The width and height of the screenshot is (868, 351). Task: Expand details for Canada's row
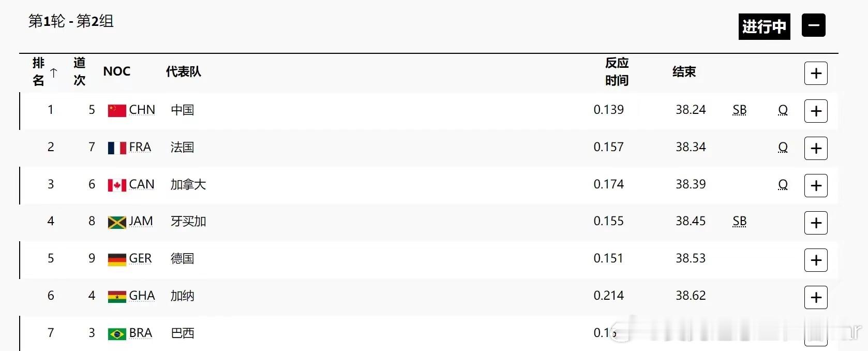tap(816, 185)
